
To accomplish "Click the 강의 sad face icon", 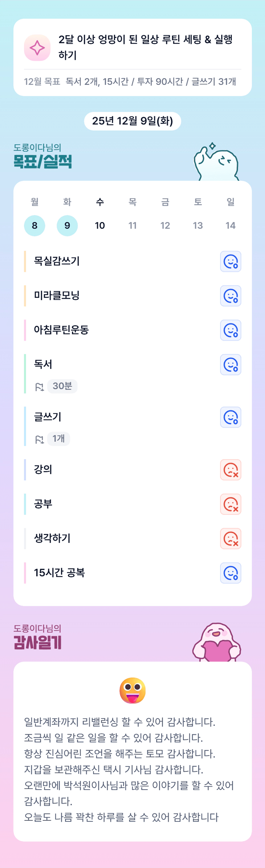I will [231, 470].
